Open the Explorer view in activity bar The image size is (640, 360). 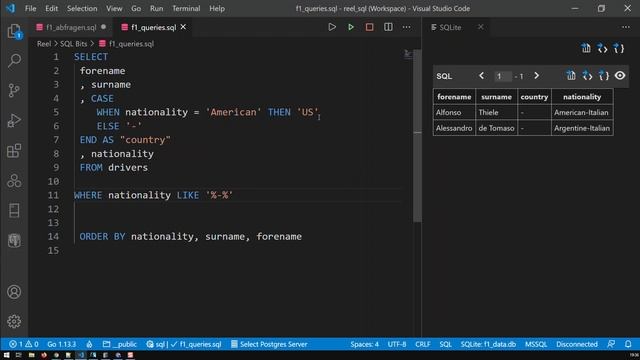pyautogui.click(x=14, y=31)
